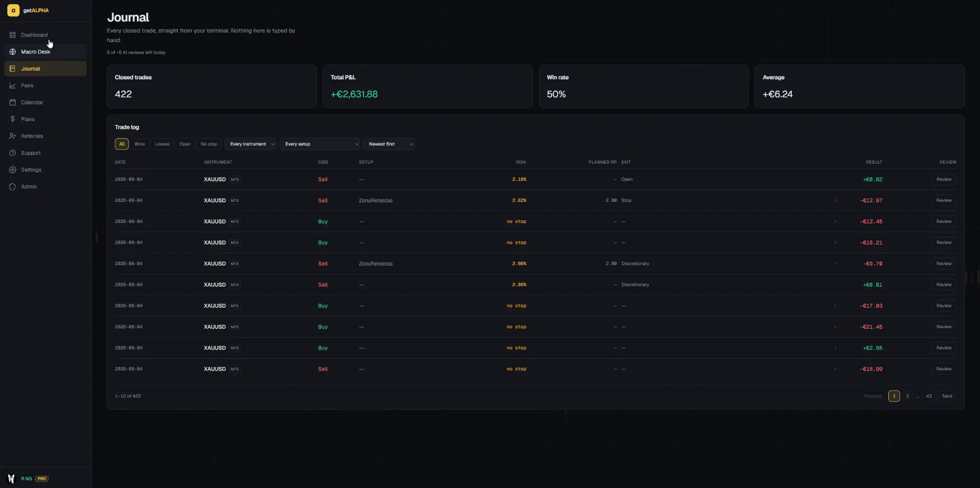The height and width of the screenshot is (488, 980).
Task: Click the Admin shield icon
Action: click(x=13, y=187)
